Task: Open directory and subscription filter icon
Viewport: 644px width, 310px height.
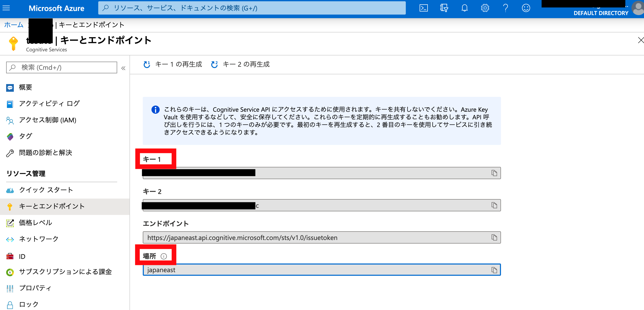Action: click(x=444, y=8)
